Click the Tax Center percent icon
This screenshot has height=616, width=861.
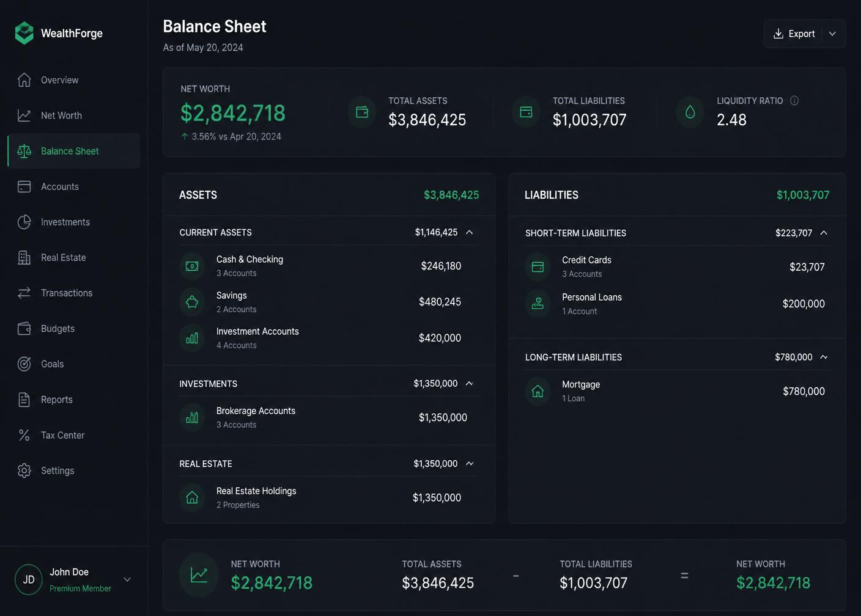pos(24,435)
